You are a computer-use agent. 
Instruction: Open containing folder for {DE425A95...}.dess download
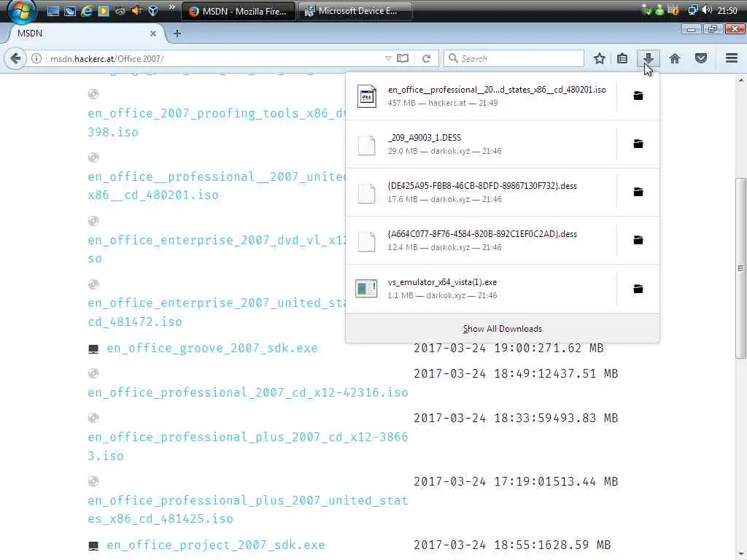(x=638, y=192)
